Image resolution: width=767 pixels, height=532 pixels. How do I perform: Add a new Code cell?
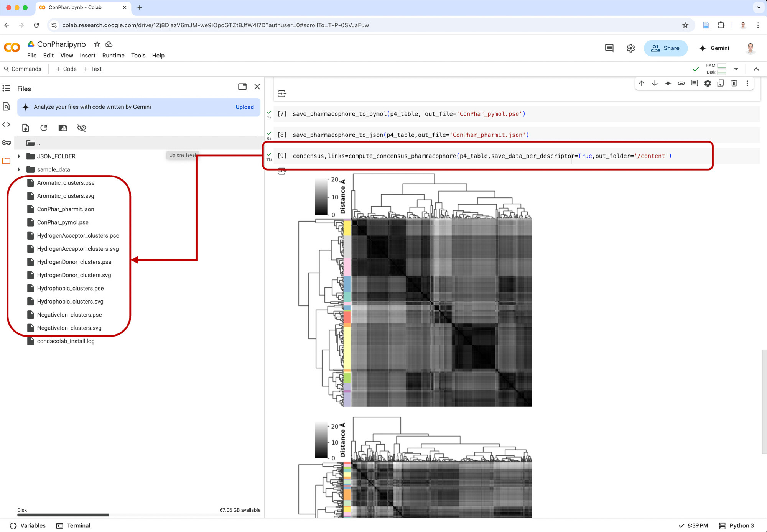pyautogui.click(x=66, y=69)
